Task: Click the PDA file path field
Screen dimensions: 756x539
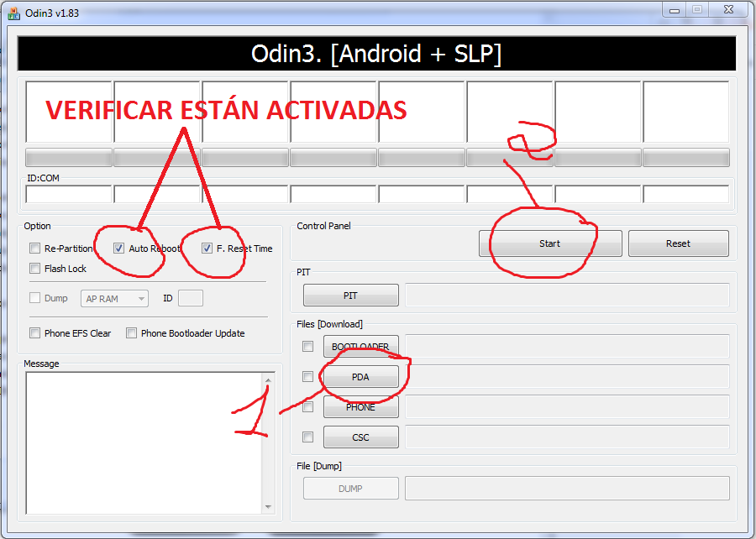Action: [x=568, y=377]
